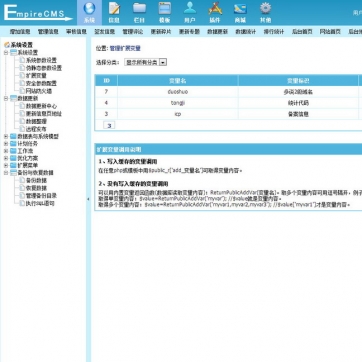This screenshot has width=362, height=362.
Task: Click folder icon of 优化方案
Action: 13,158
